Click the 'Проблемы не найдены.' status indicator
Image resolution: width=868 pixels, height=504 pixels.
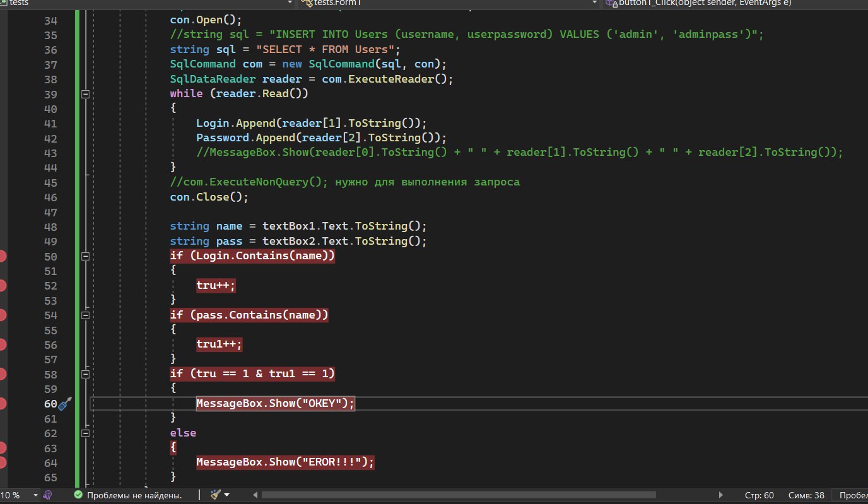point(134,495)
